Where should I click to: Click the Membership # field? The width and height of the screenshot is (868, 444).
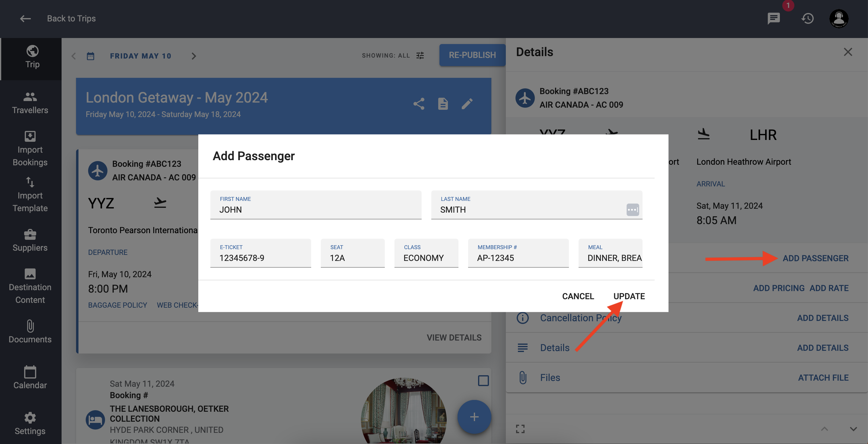(518, 253)
